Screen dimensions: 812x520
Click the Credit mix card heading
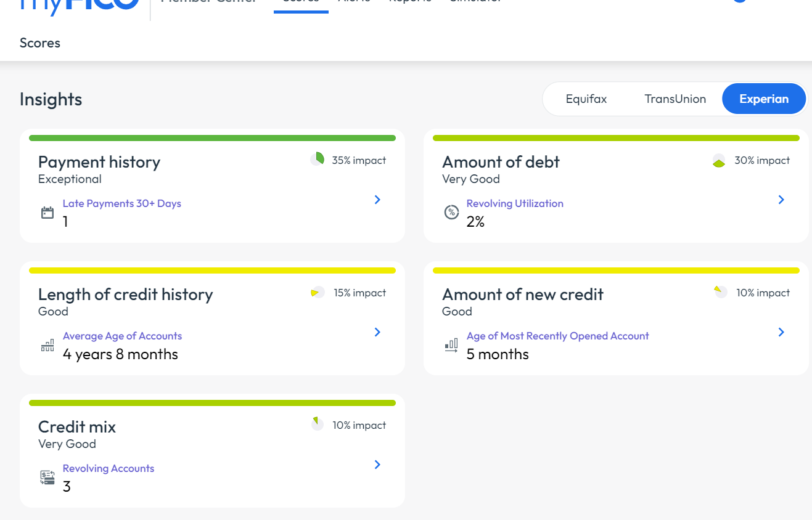77,427
